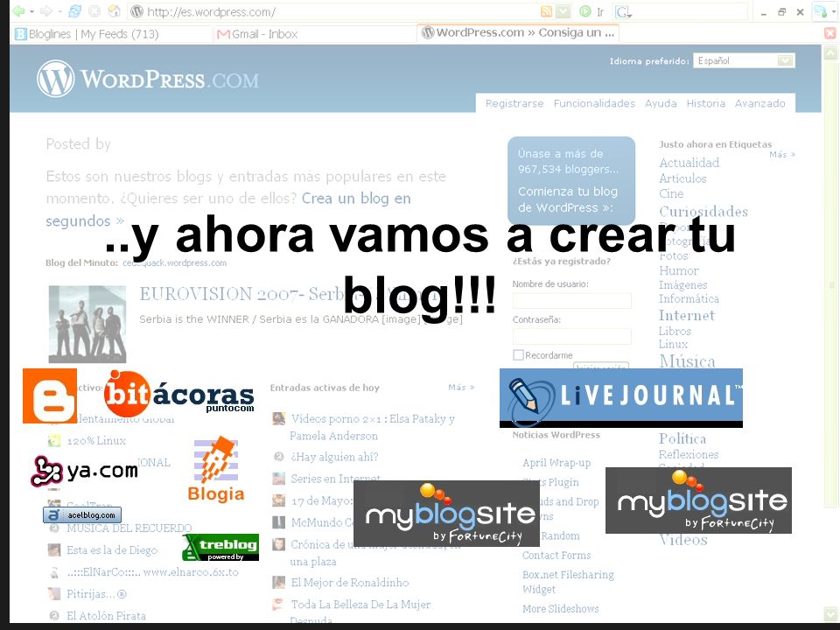Open the Política tag

click(682, 438)
